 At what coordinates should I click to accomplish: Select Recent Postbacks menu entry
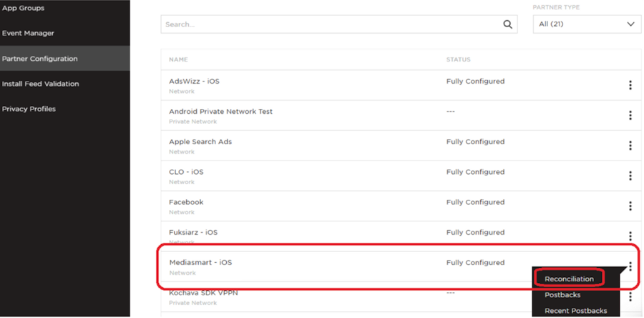[x=575, y=311]
